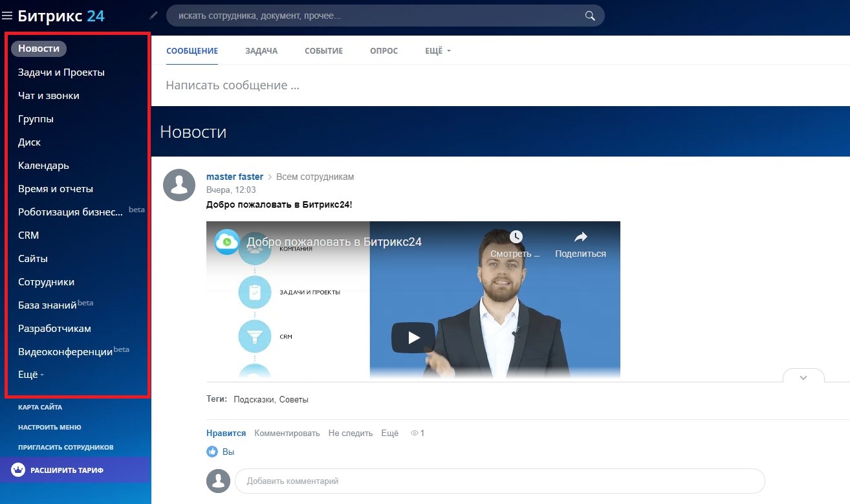Click the YouTube share arrow icon
The image size is (850, 504).
click(580, 237)
